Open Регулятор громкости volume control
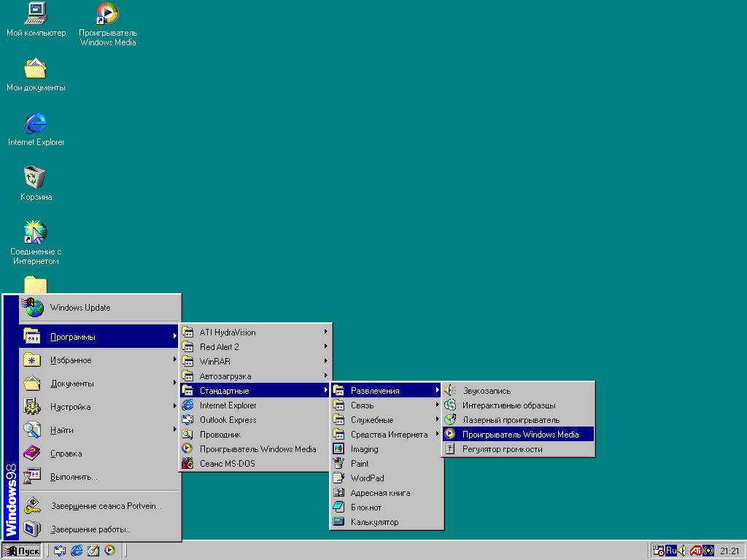Viewport: 747px width, 560px height. click(x=519, y=448)
